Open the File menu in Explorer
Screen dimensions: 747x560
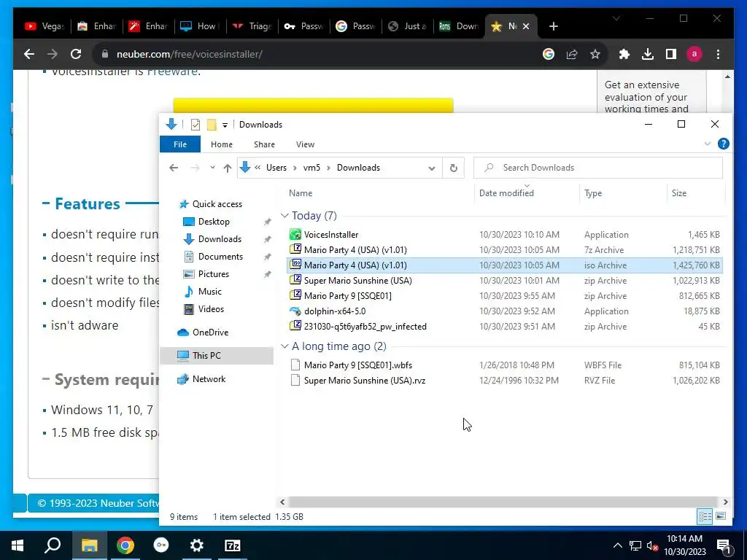(x=180, y=144)
